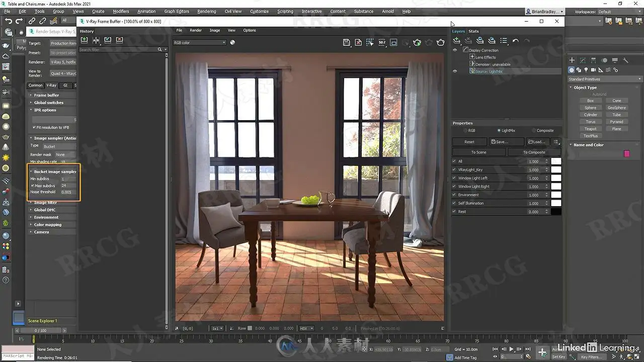Open the RGB color channel dropdown
644x362 pixels.
click(x=200, y=43)
